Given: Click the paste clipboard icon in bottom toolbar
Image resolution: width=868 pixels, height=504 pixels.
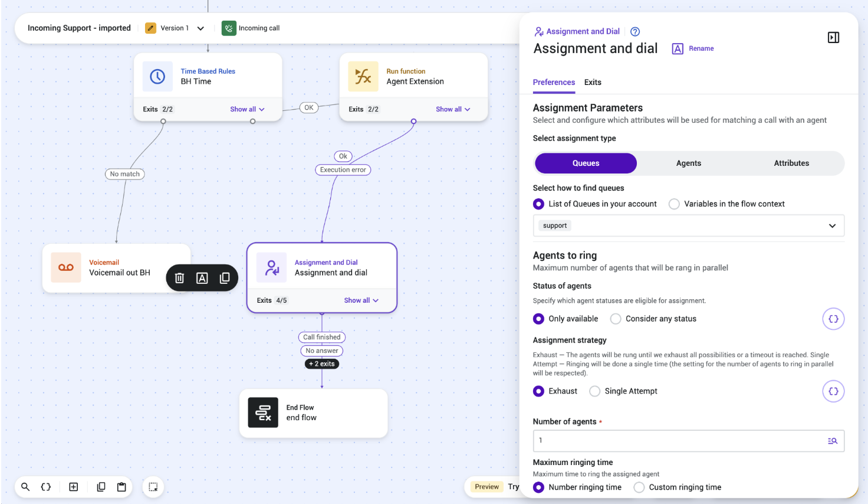Looking at the screenshot, I should point(121,487).
